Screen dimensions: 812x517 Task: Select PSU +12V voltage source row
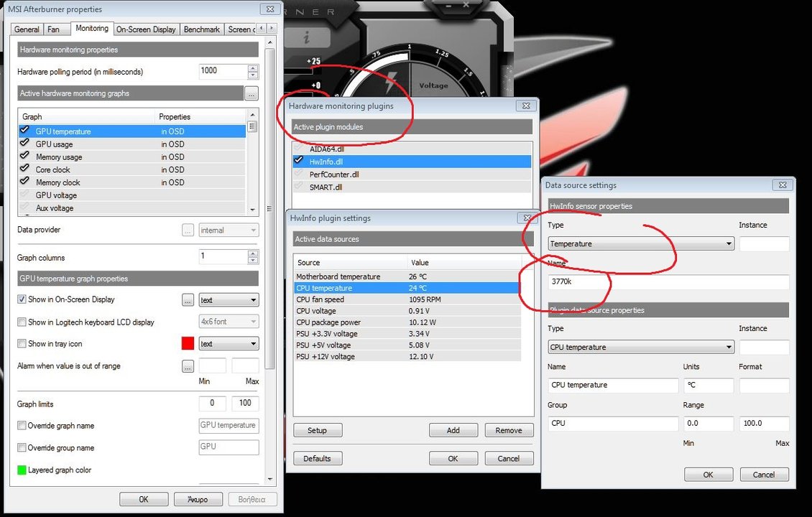coord(407,356)
